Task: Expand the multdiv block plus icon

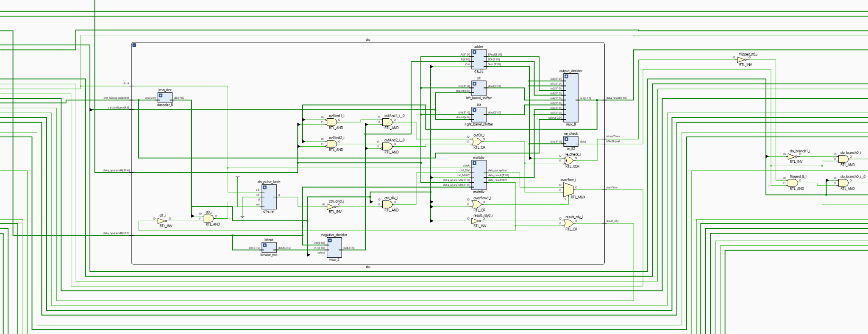Action: click(x=474, y=163)
